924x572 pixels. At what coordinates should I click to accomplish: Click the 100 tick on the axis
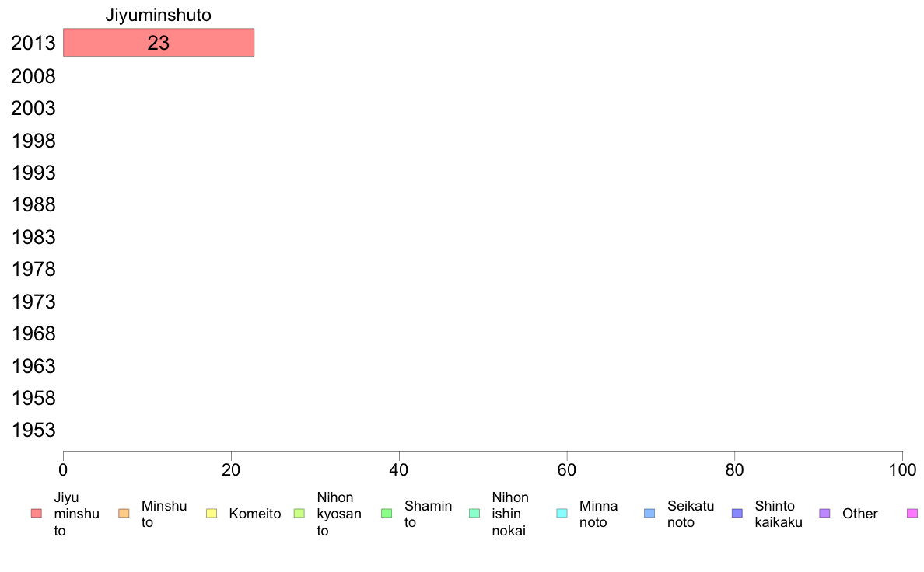point(902,469)
